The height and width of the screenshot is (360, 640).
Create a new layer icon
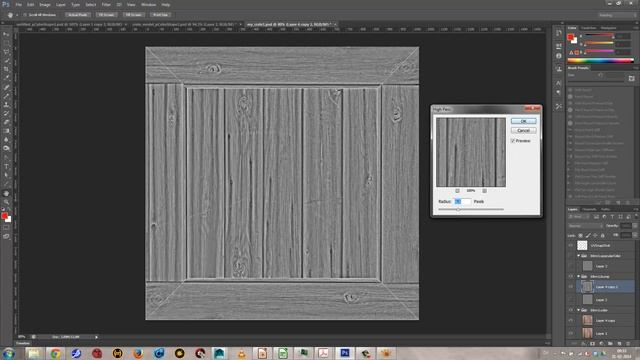coord(619,344)
